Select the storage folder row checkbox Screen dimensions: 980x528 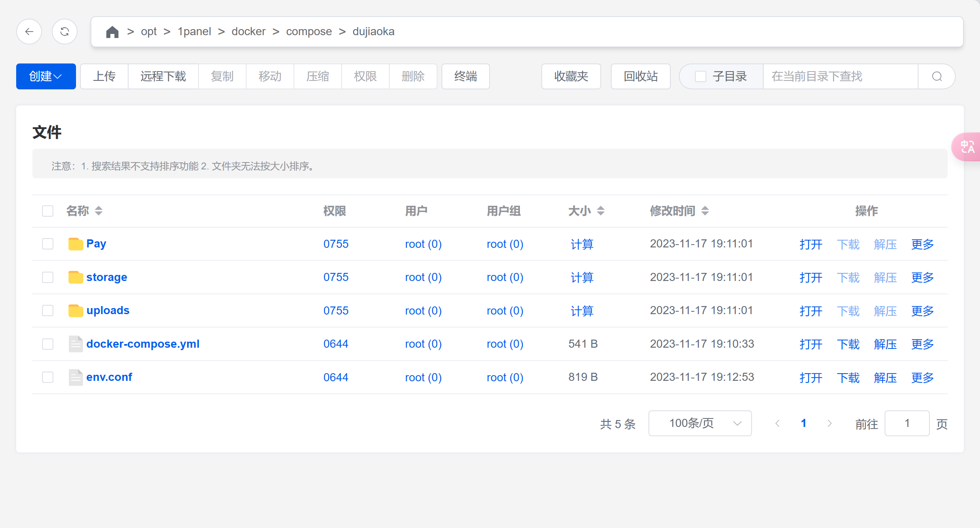coord(48,277)
